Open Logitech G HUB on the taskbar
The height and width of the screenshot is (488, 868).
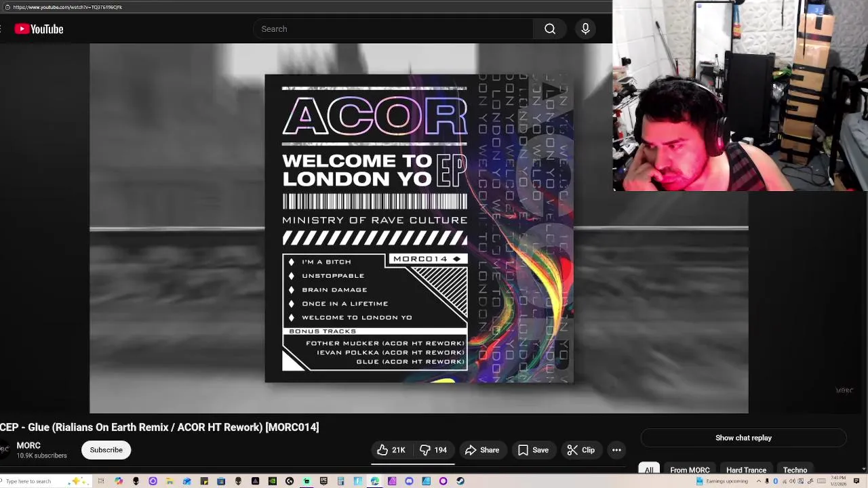click(290, 481)
